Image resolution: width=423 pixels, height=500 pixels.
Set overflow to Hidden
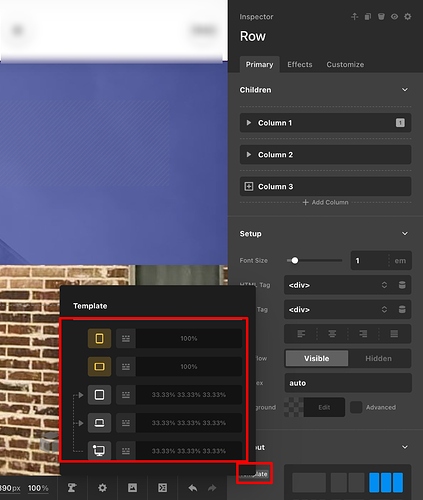[x=378, y=358]
